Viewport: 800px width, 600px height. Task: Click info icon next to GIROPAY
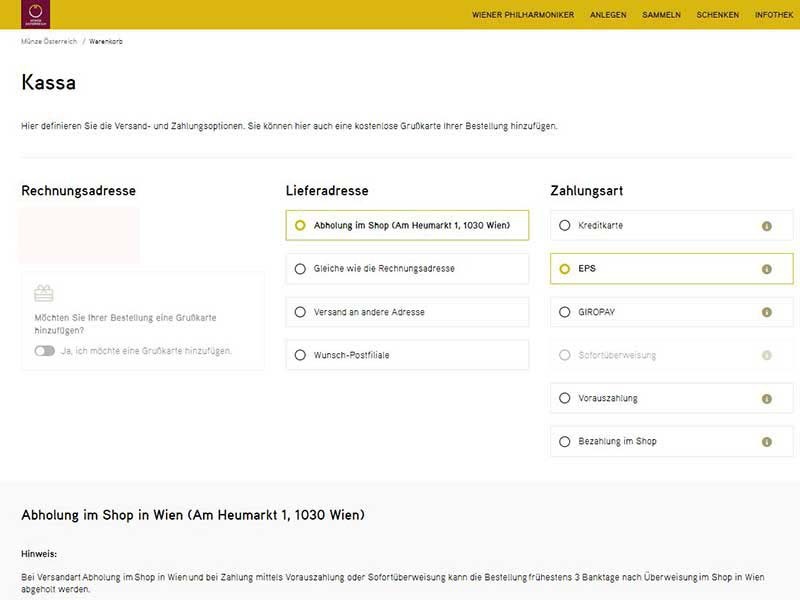[x=767, y=312]
